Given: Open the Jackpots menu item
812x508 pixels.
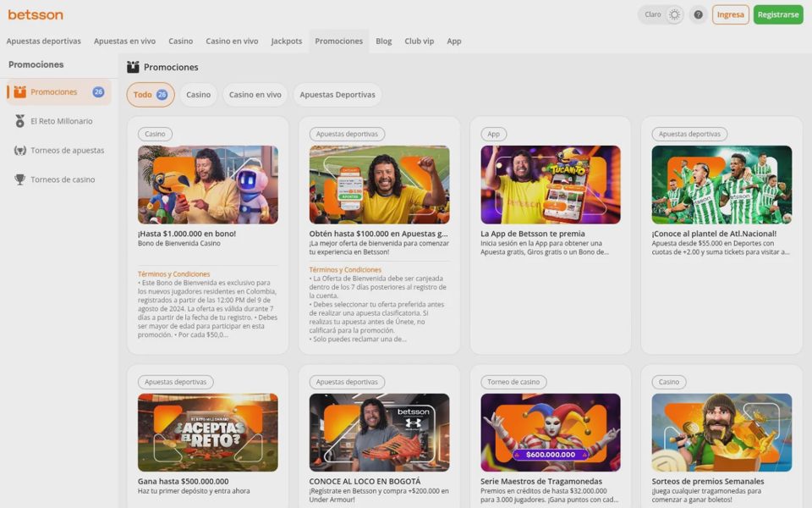Looking at the screenshot, I should [x=287, y=41].
